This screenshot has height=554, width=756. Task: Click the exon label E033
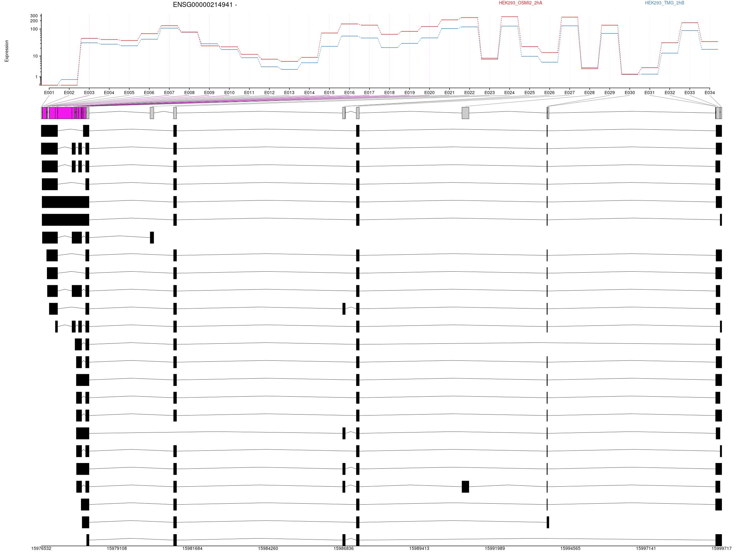(x=690, y=93)
